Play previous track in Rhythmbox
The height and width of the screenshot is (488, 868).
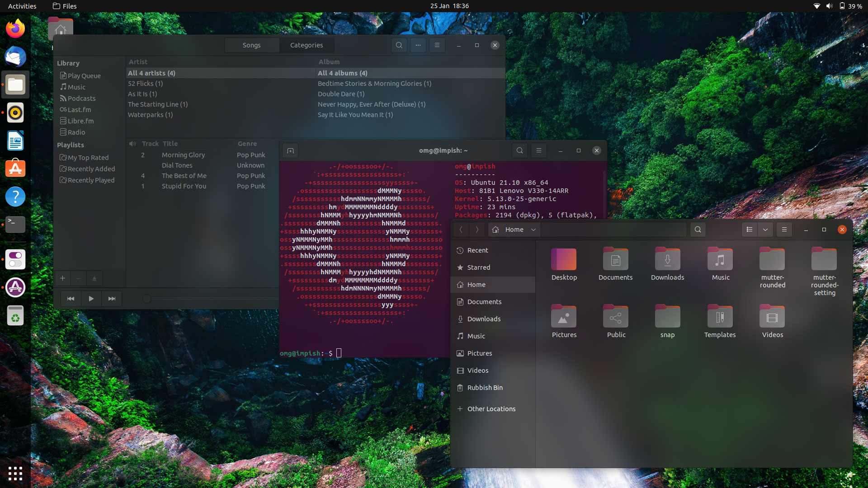(x=71, y=299)
